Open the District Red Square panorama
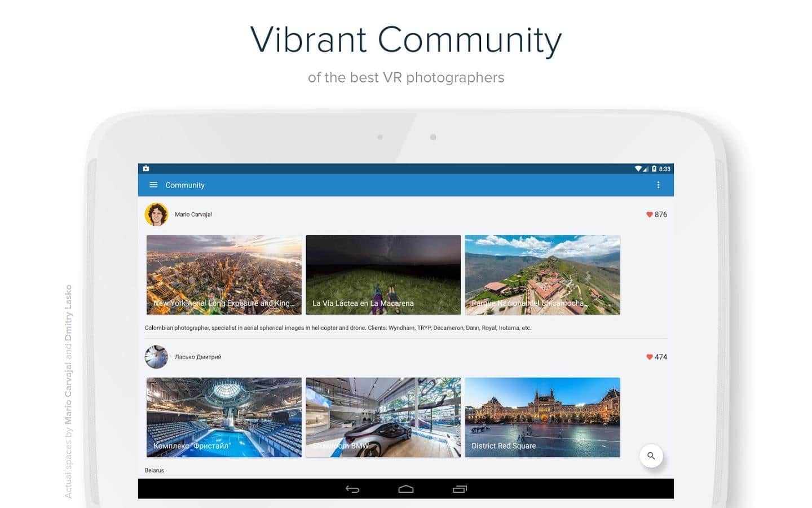Image resolution: width=812 pixels, height=508 pixels. tap(542, 417)
